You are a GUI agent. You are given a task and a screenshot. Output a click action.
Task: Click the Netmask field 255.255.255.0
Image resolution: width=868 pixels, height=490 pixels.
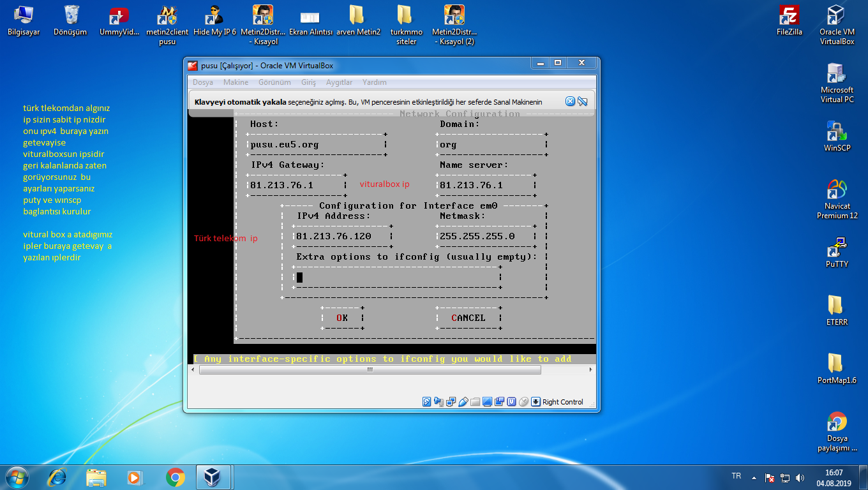click(x=486, y=237)
